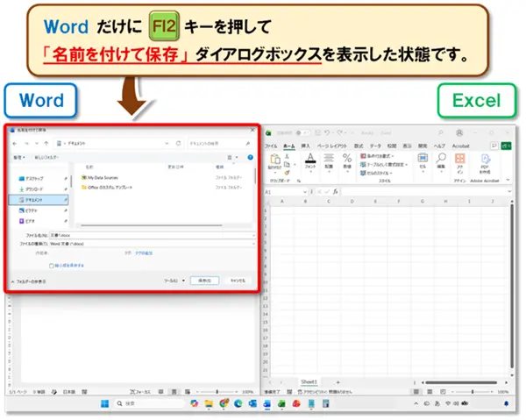Click キャンセル button in Save As dialog
526x420 pixels.
(x=238, y=281)
